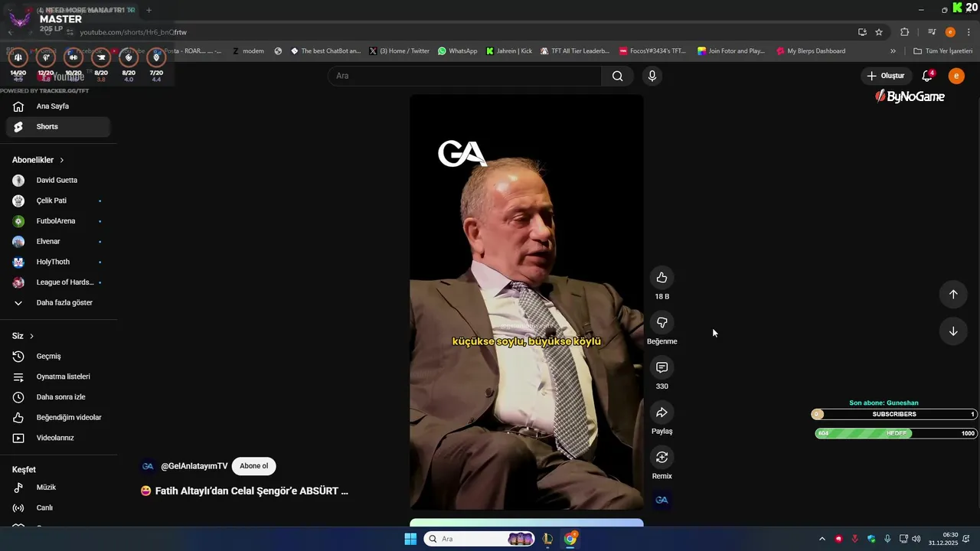Open the 'Tüm Yer İşaretleri' folder
This screenshot has height=551, width=980.
943,51
